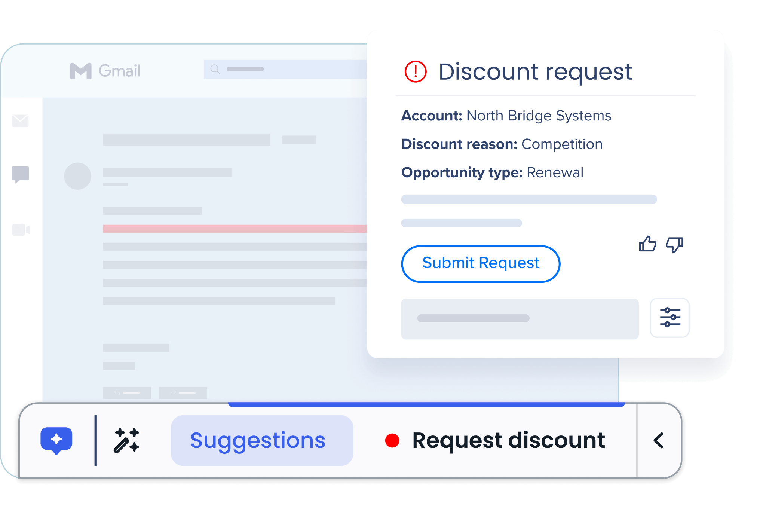Click the reply button below the email

[127, 393]
